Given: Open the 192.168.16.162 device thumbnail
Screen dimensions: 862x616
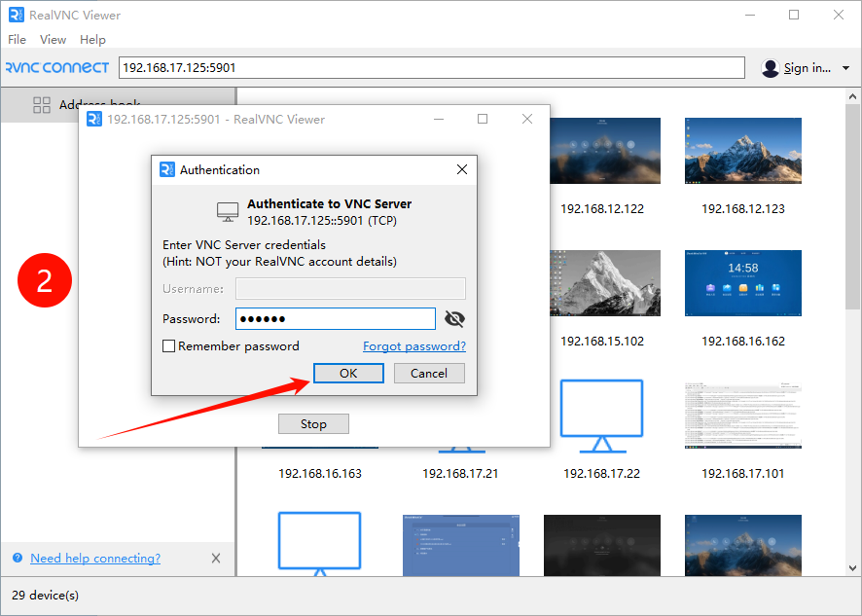Looking at the screenshot, I should (x=742, y=283).
